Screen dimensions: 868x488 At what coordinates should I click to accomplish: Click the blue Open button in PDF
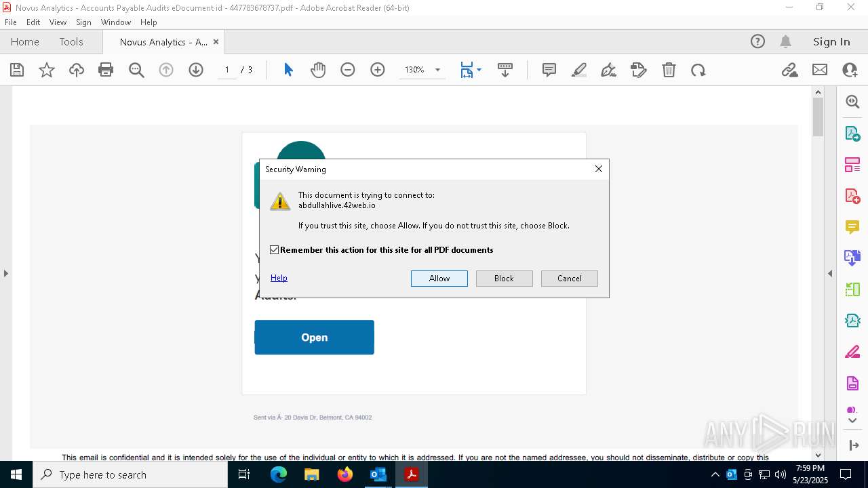315,338
